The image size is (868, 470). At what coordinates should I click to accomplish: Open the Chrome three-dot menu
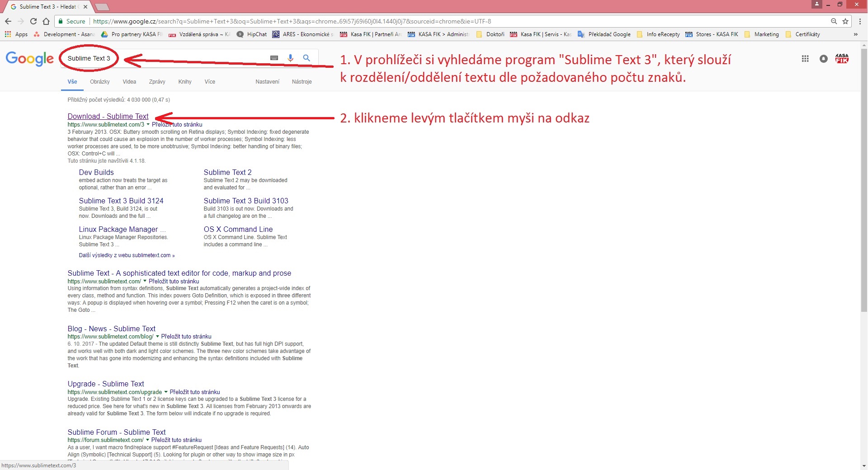pos(860,21)
